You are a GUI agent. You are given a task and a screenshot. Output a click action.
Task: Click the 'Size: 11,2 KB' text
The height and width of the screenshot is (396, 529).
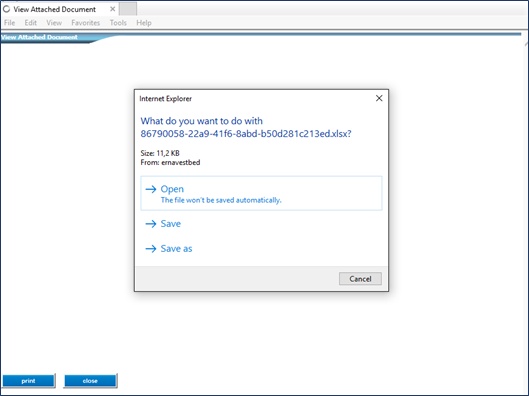(x=160, y=153)
